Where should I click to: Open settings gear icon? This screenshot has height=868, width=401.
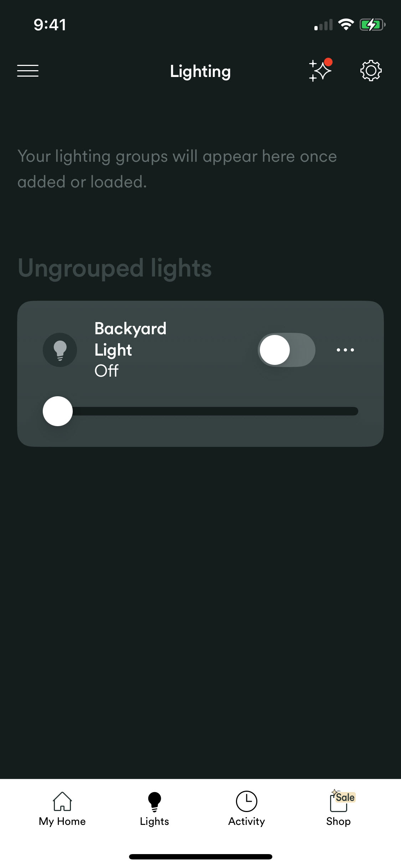[371, 71]
